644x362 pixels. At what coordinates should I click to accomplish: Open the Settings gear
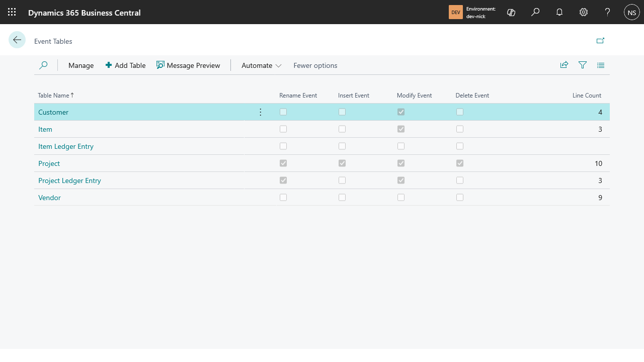pyautogui.click(x=584, y=12)
